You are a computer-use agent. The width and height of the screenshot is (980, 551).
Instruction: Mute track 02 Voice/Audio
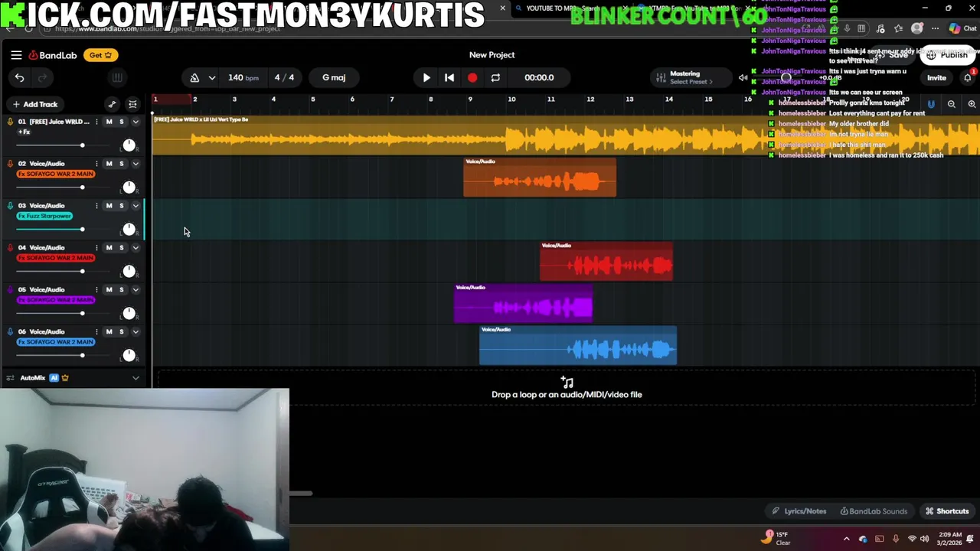109,164
